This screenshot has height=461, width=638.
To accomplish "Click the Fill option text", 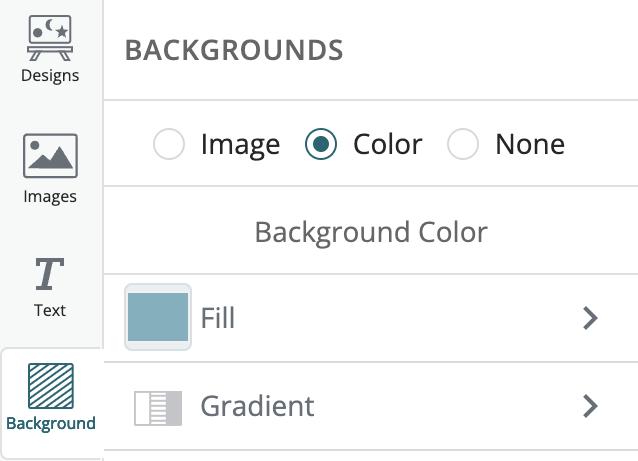I will [218, 318].
